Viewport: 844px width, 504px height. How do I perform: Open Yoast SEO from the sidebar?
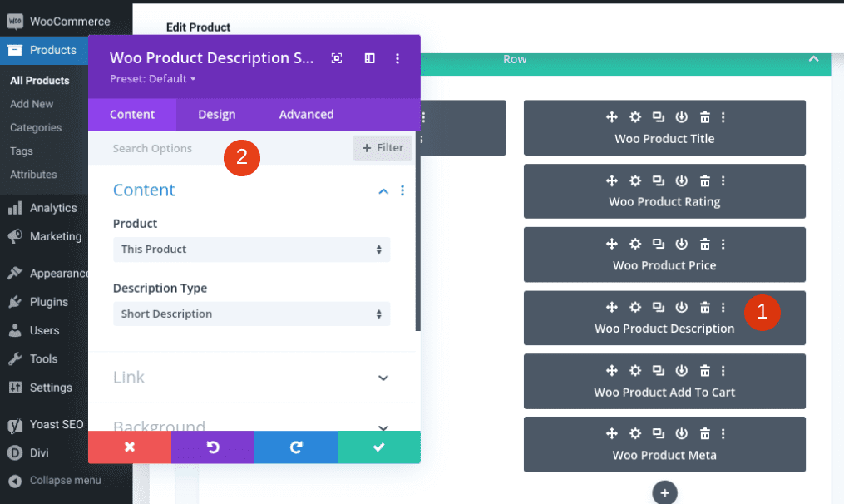coord(55,424)
